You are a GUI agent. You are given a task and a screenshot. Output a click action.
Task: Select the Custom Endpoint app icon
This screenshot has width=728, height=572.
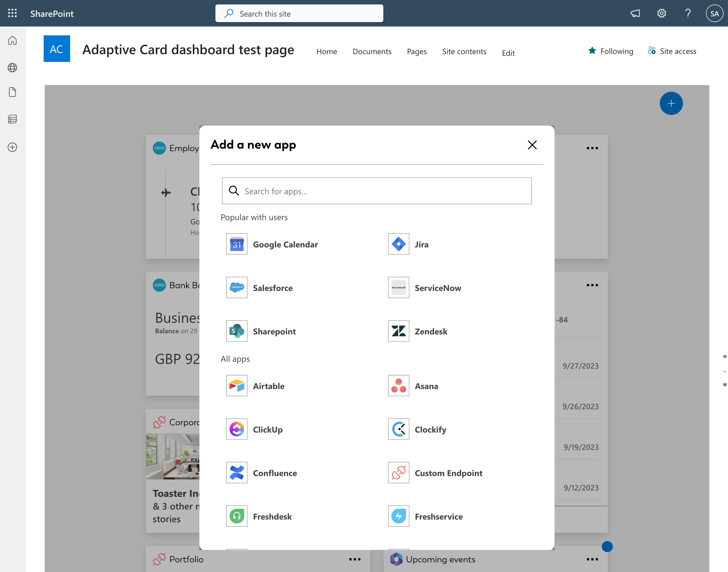point(398,473)
